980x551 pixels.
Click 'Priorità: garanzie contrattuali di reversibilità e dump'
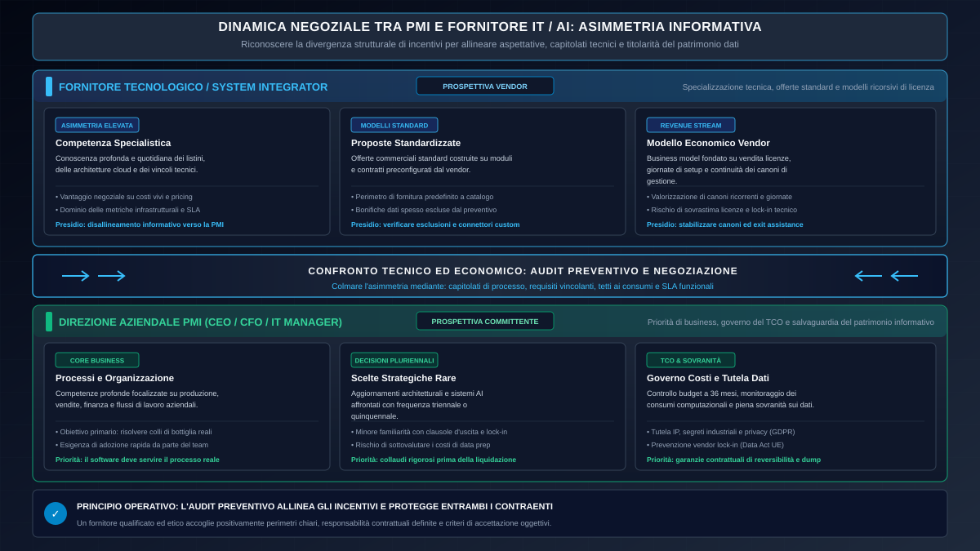pos(733,460)
